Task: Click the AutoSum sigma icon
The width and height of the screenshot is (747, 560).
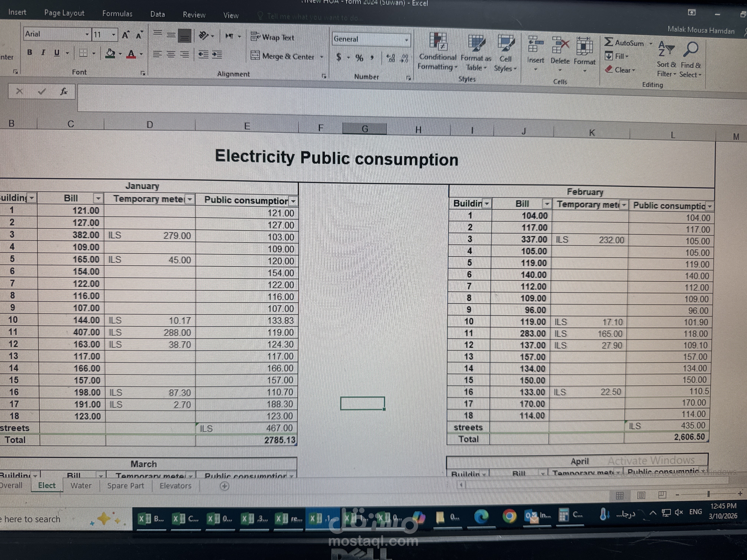Action: click(x=608, y=43)
